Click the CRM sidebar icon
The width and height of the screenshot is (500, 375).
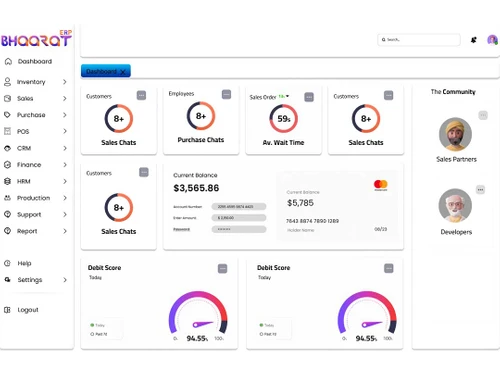click(7, 148)
